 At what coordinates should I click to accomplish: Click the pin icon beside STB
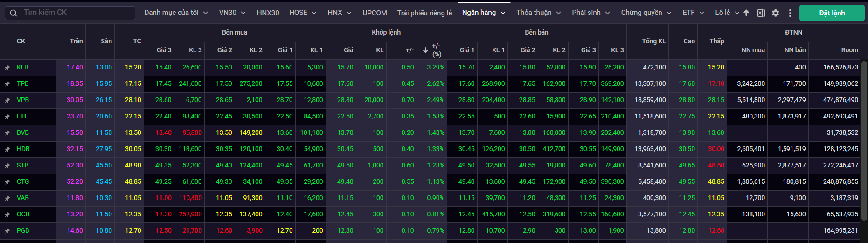(x=7, y=166)
